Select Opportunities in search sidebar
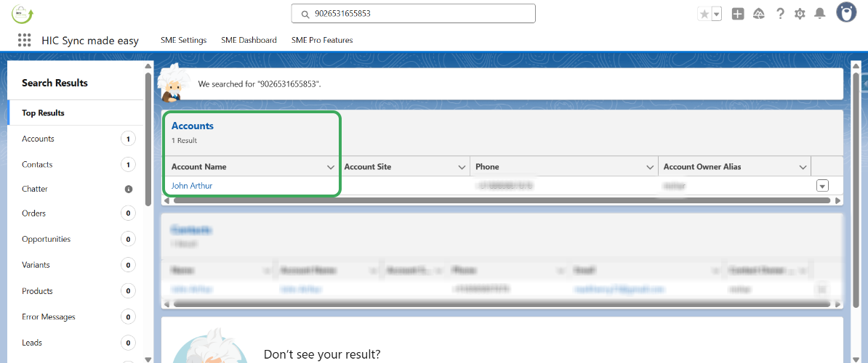Viewport: 868px width, 363px height. [x=76, y=240]
